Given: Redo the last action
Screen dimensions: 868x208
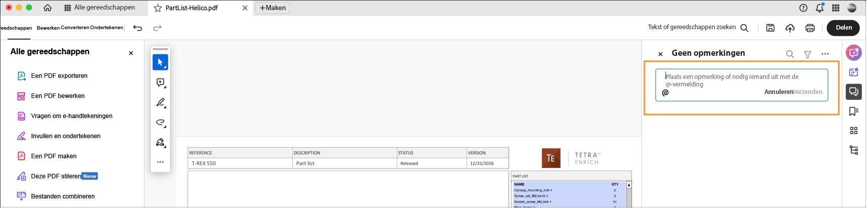Looking at the screenshot, I should coord(157,28).
